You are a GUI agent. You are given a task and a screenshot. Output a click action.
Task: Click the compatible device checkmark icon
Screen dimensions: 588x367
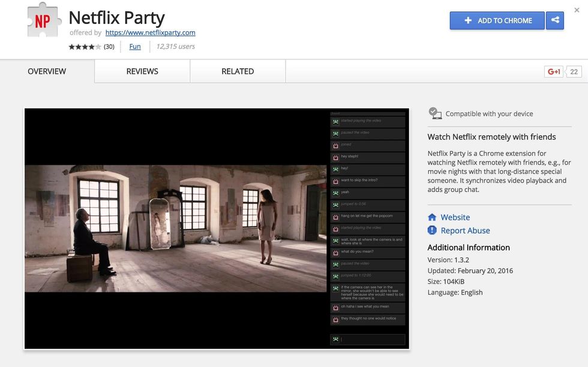coord(435,113)
